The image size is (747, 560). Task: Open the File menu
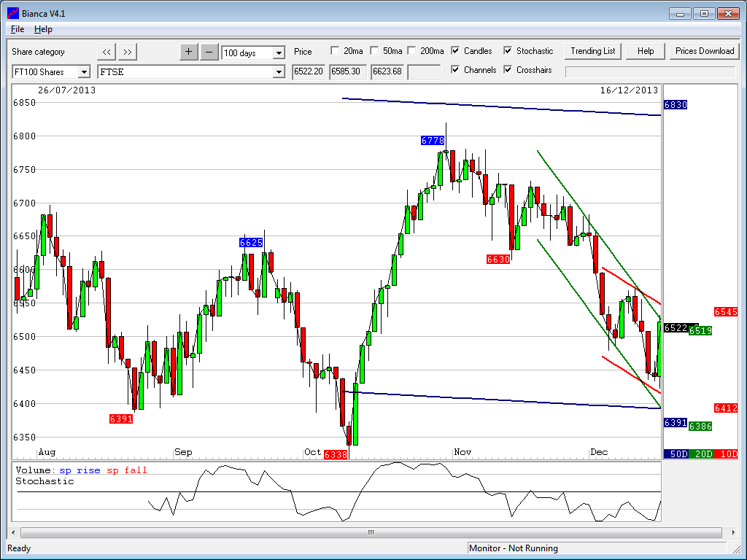coord(18,29)
